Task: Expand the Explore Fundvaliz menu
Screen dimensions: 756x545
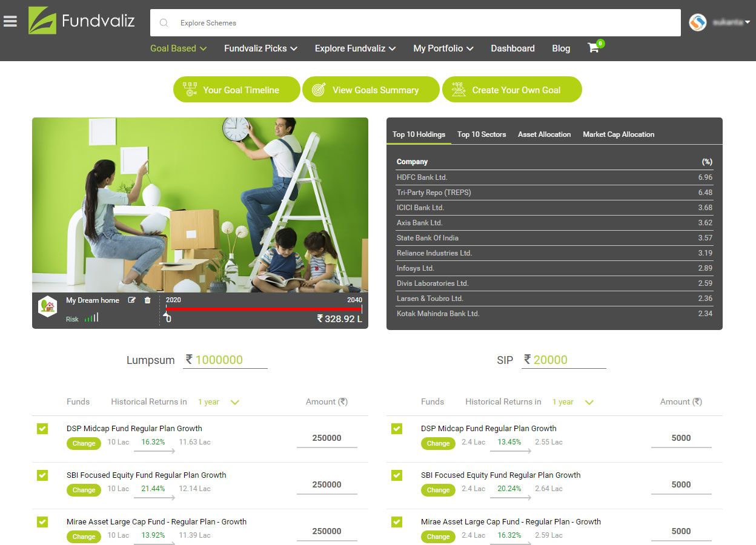Action: tap(355, 48)
